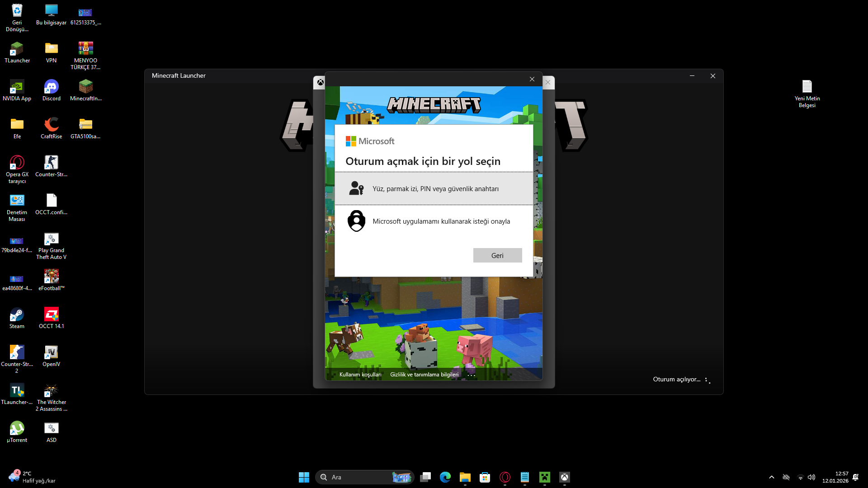This screenshot has width=868, height=488.
Task: Open Opera GX from the taskbar
Action: (x=505, y=477)
